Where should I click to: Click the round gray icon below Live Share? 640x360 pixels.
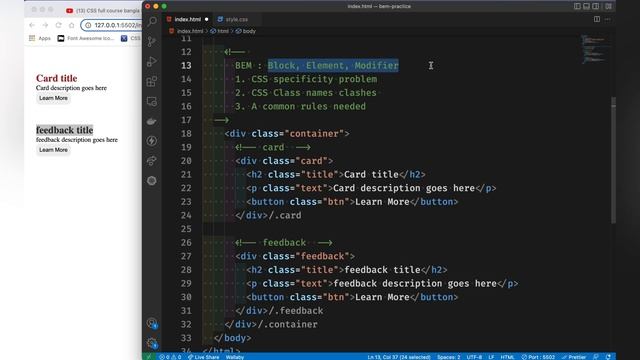(x=152, y=181)
